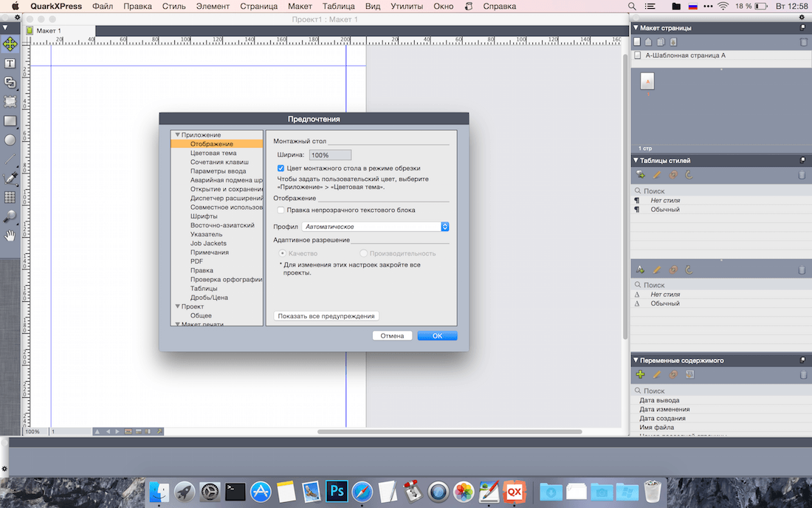Screen dimensions: 812x508
Task: Select the Text Content tool
Action: 10,63
